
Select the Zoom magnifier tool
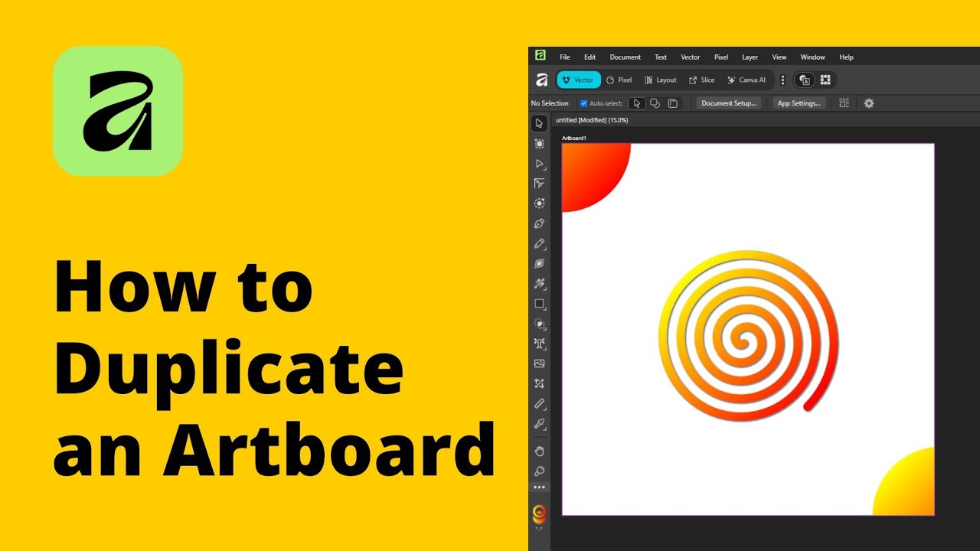[539, 471]
